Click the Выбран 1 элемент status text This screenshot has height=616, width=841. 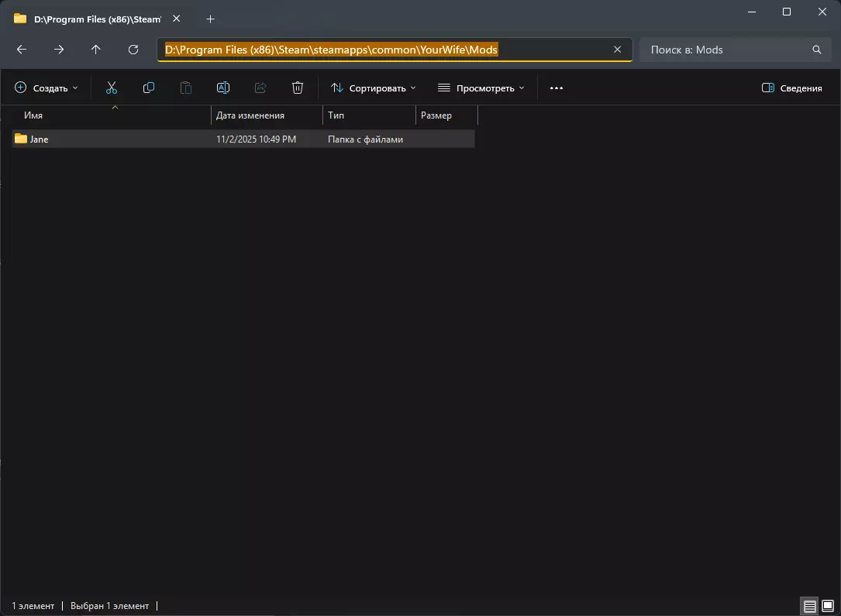click(109, 606)
